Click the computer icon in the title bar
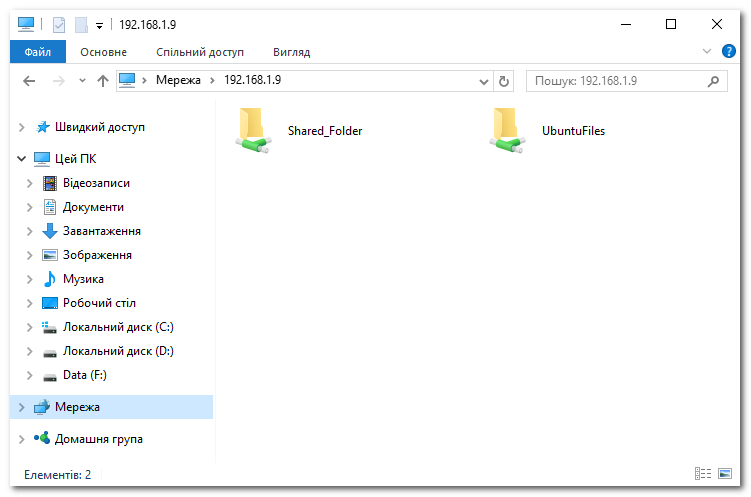751x497 pixels. pos(26,24)
